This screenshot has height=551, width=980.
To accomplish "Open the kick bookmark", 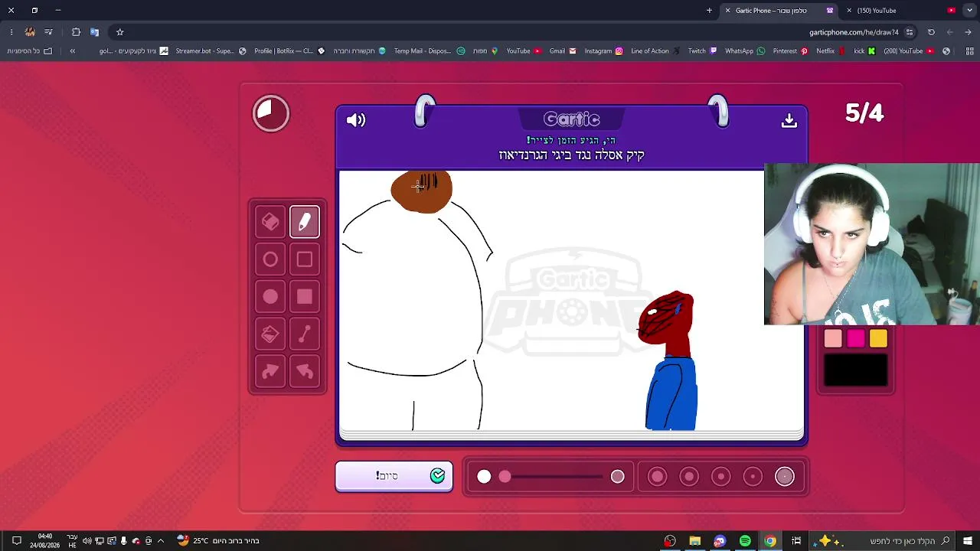I will pos(864,51).
